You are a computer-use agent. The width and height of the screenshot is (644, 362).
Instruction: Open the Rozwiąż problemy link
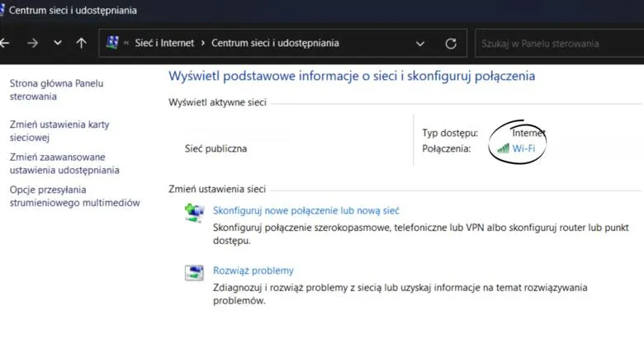pos(253,270)
